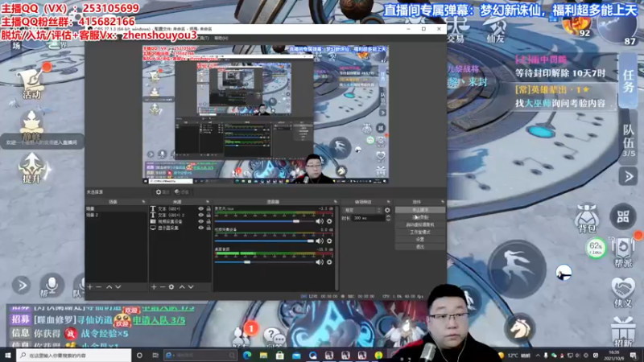Image resolution: width=644 pixels, height=362 pixels.
Task: Move the selected scene up in the scene list
Action: (x=109, y=287)
